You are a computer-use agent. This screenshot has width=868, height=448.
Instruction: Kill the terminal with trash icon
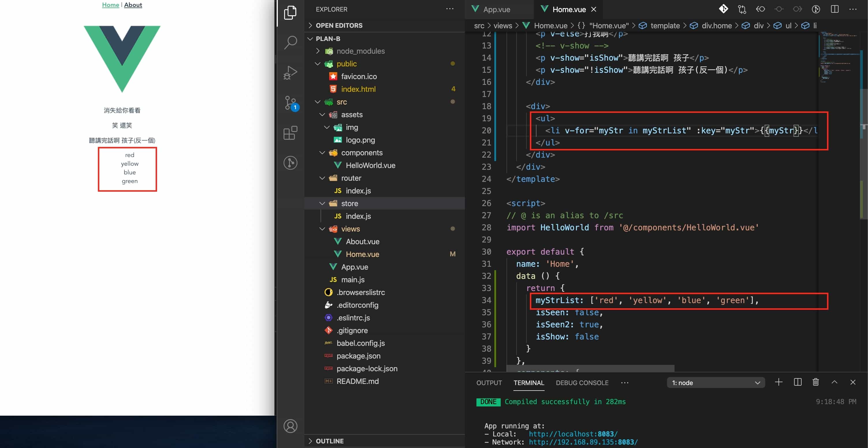[x=815, y=382]
